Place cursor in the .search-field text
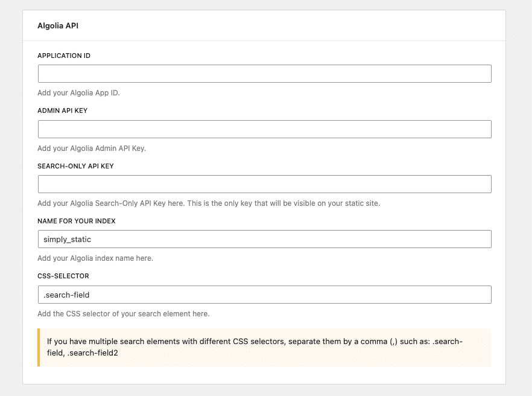Image resolution: width=532 pixels, height=396 pixels. (66, 295)
